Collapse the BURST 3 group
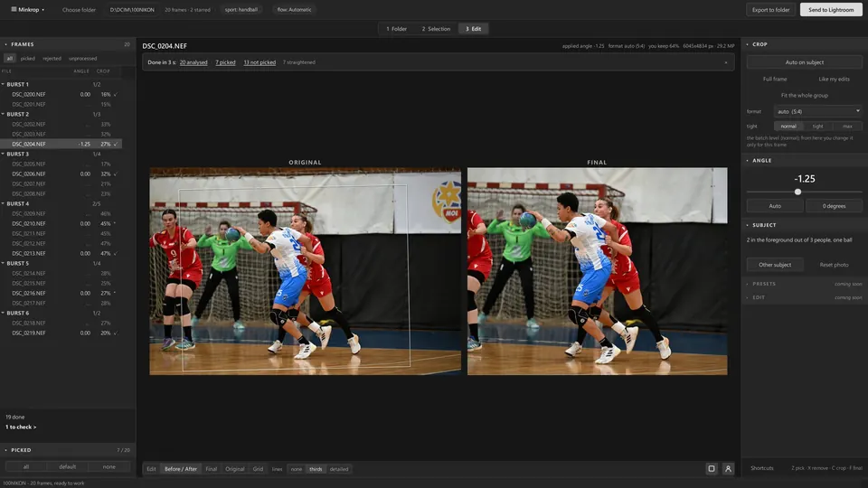This screenshot has height=488, width=868. [x=4, y=155]
